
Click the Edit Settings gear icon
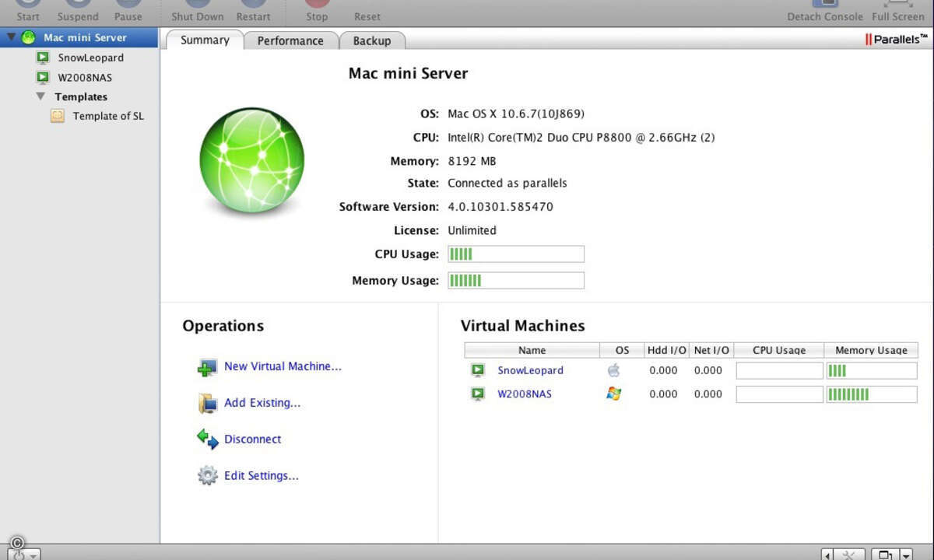207,476
